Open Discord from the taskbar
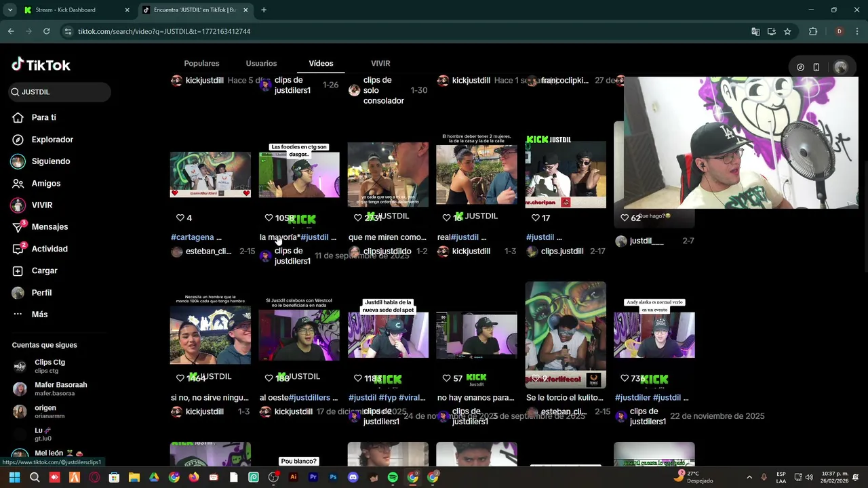This screenshot has width=868, height=488. pos(353,477)
